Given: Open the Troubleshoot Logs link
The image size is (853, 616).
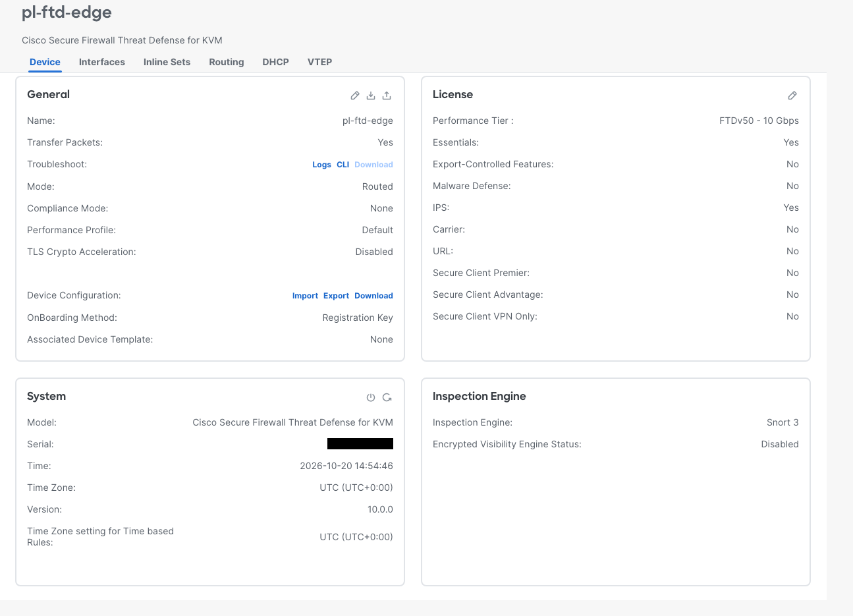Looking at the screenshot, I should [x=321, y=165].
